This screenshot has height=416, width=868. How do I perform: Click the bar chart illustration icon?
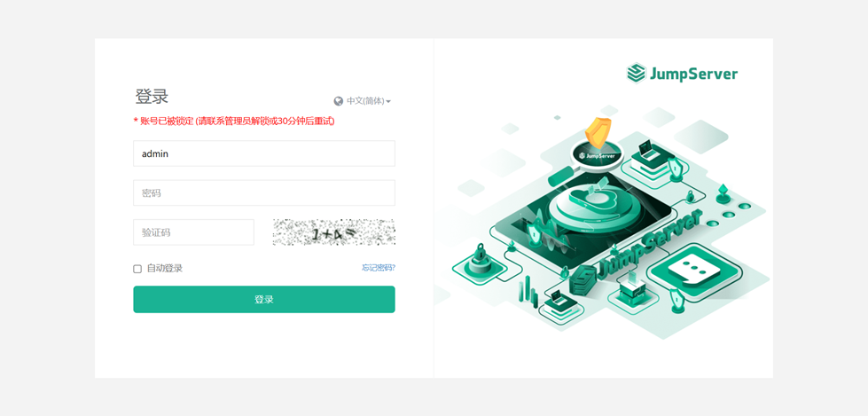click(x=528, y=290)
